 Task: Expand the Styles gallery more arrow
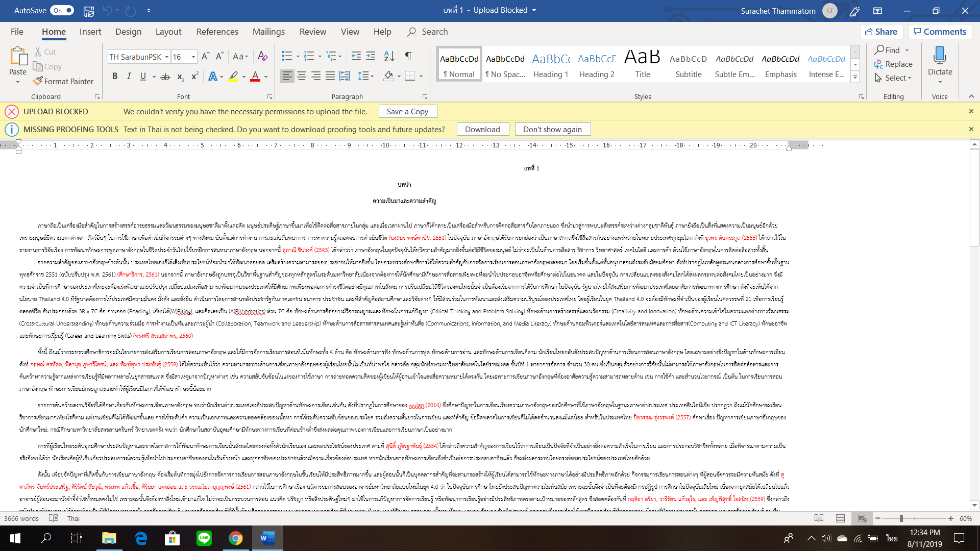click(855, 77)
